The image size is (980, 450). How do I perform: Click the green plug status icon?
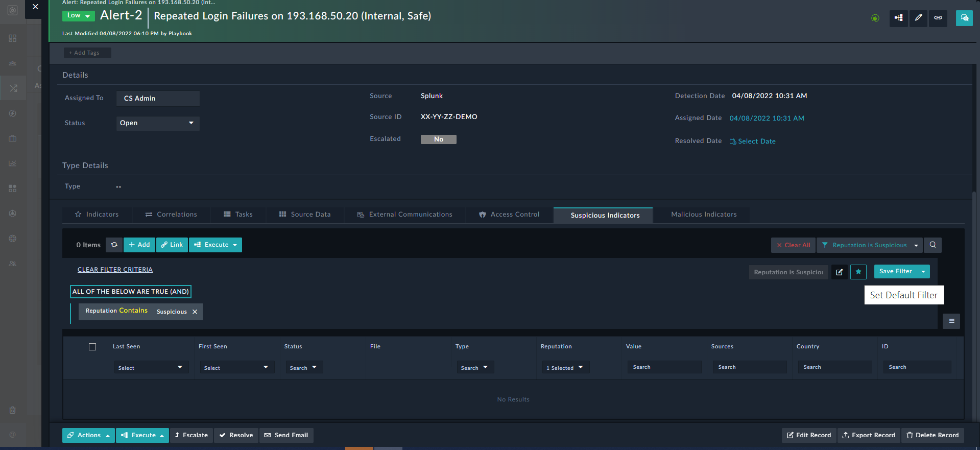click(875, 18)
